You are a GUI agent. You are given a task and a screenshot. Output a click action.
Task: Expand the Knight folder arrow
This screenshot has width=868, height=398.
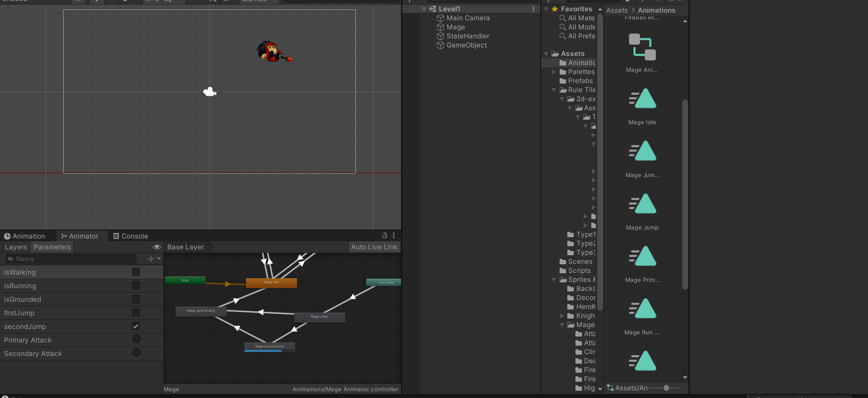pos(562,316)
